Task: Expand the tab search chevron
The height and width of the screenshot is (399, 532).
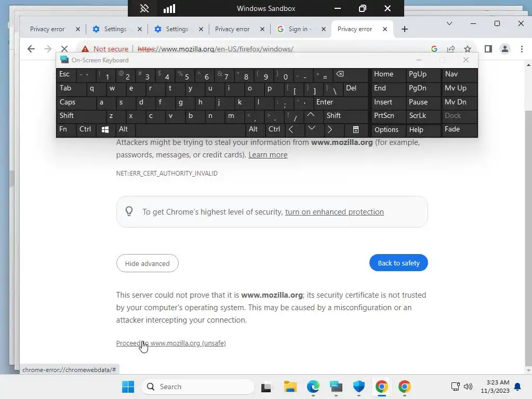Action: [449, 23]
